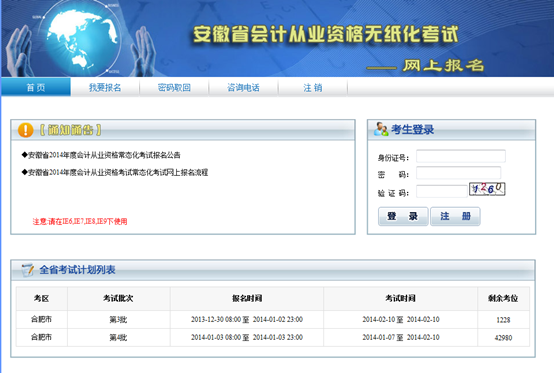Focus the 身份证号 input field
This screenshot has width=554, height=373.
[x=461, y=156]
